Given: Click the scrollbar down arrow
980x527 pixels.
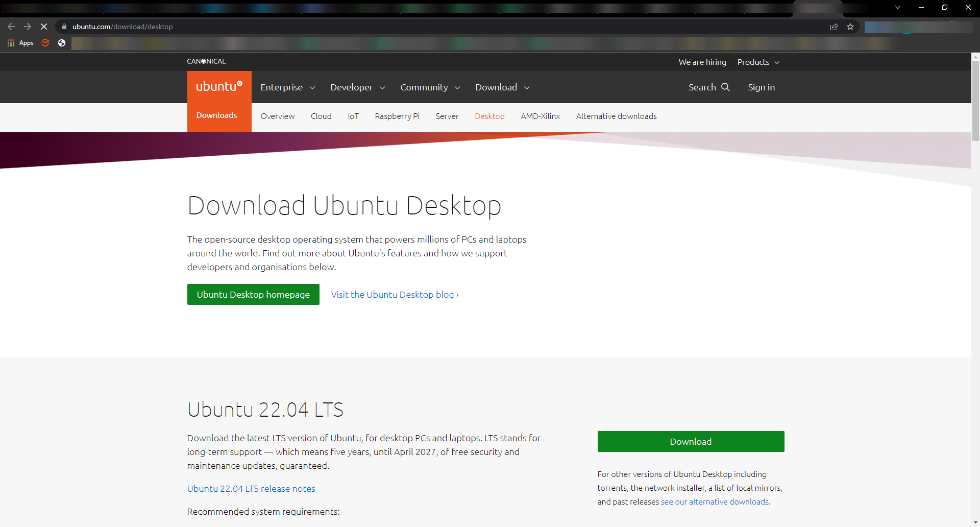Looking at the screenshot, I should point(975,522).
